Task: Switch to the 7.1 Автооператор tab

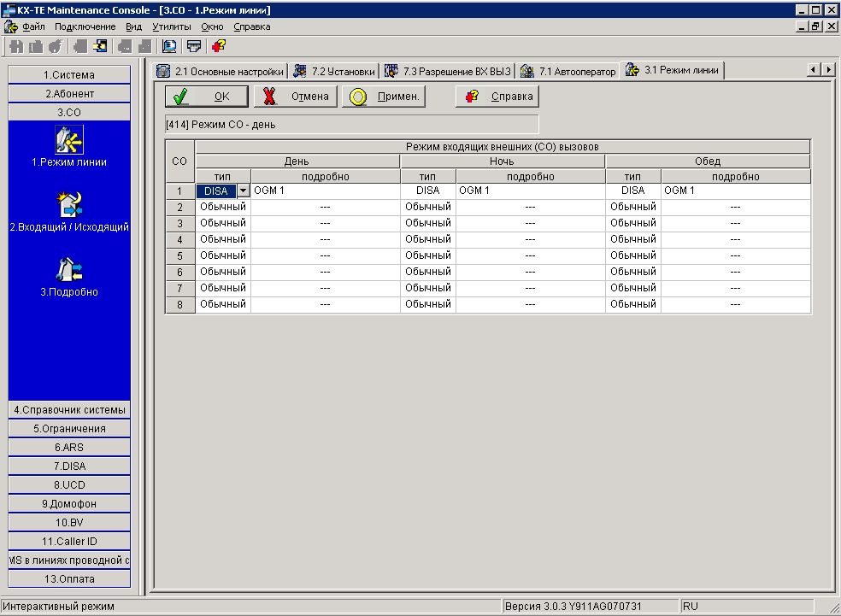Action: pyautogui.click(x=568, y=71)
